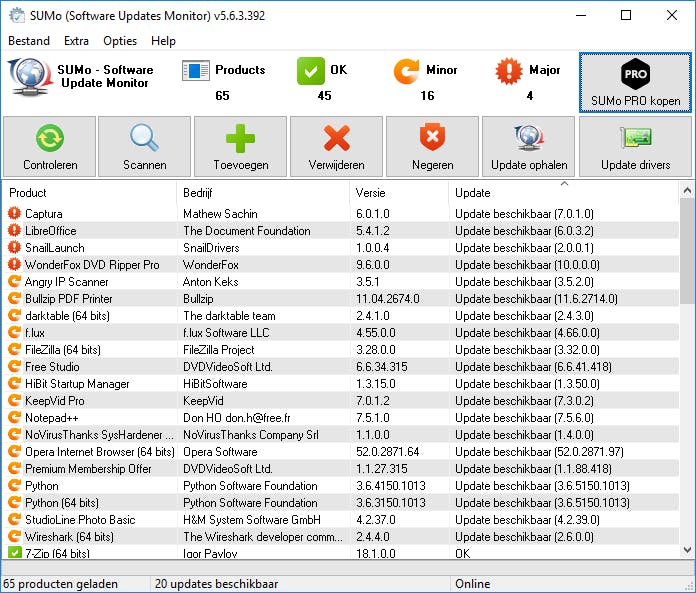
Task: Select Free Studio minor update icon
Action: point(14,367)
